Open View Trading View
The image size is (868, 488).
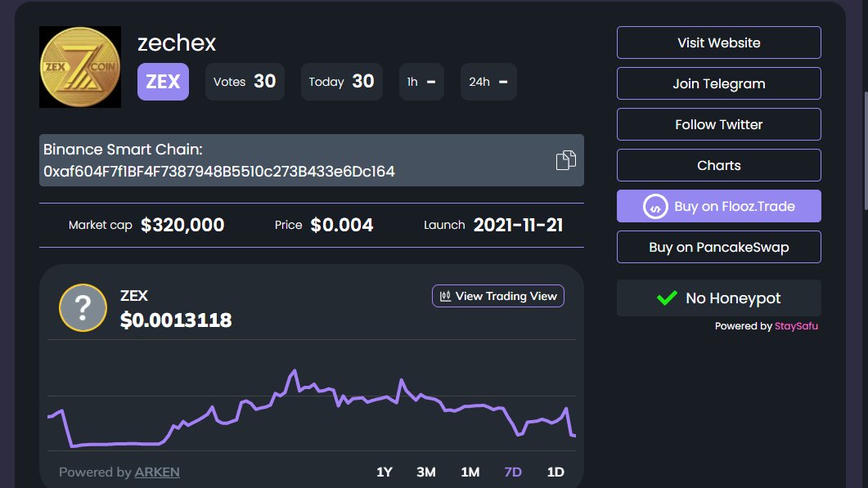[x=498, y=296]
